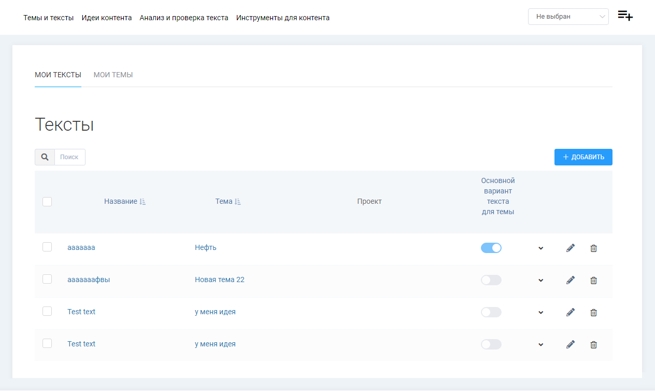Click the Тема column header label
The width and height of the screenshot is (655, 391).
[223, 201]
